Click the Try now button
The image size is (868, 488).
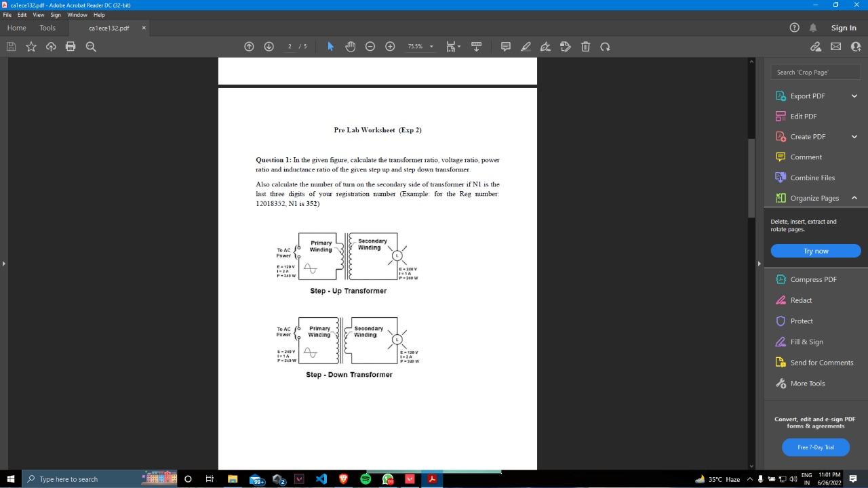(x=815, y=251)
